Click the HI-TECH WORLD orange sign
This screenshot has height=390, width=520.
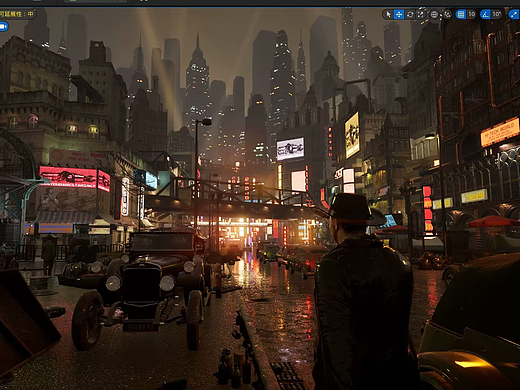click(x=500, y=132)
